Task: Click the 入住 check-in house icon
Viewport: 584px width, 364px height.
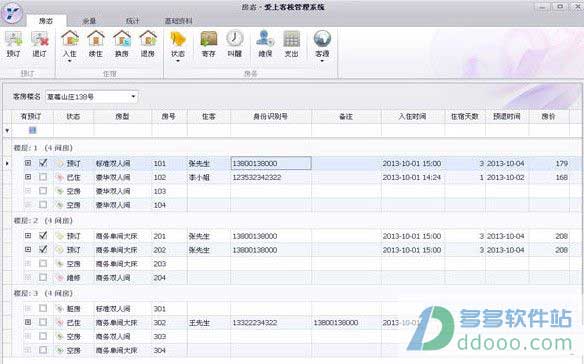Action: tap(70, 39)
